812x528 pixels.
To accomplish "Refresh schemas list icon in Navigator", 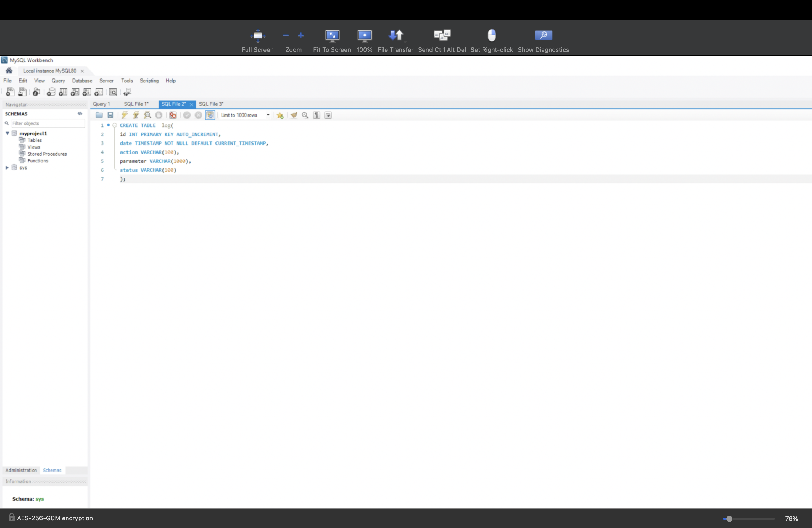I will [x=80, y=113].
